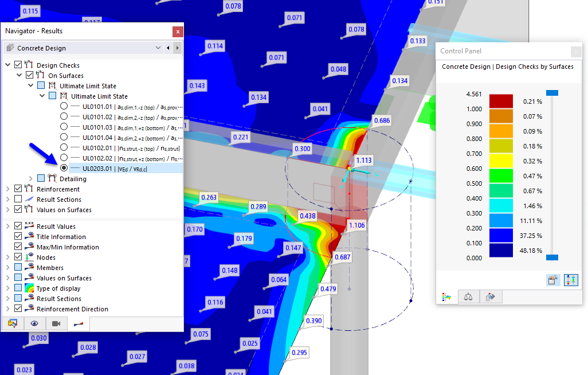588x375 pixels.
Task: Open the Concrete Design dropdown
Action: pos(158,48)
